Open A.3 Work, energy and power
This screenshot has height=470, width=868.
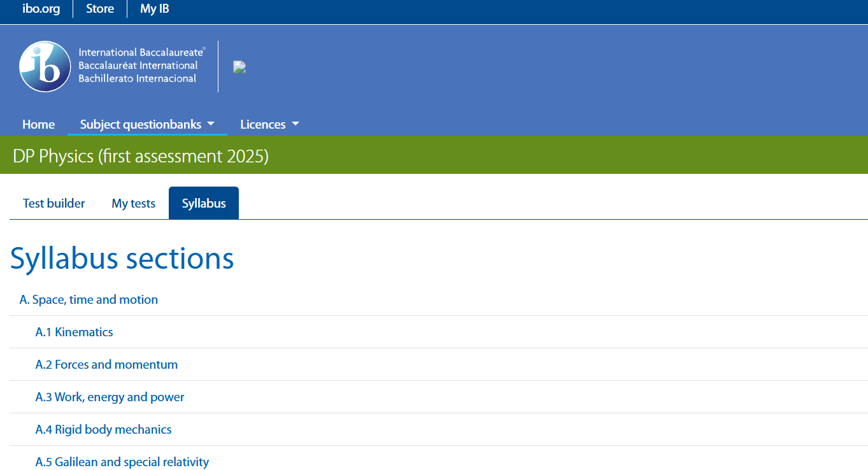point(110,397)
